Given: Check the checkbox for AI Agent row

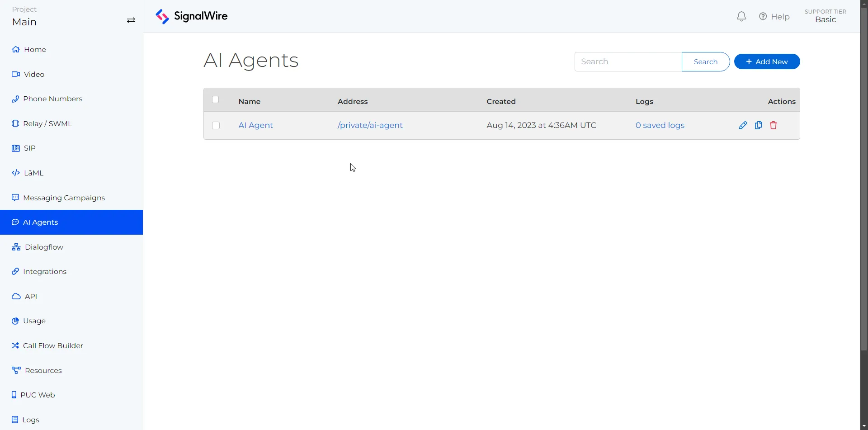Looking at the screenshot, I should pos(216,125).
